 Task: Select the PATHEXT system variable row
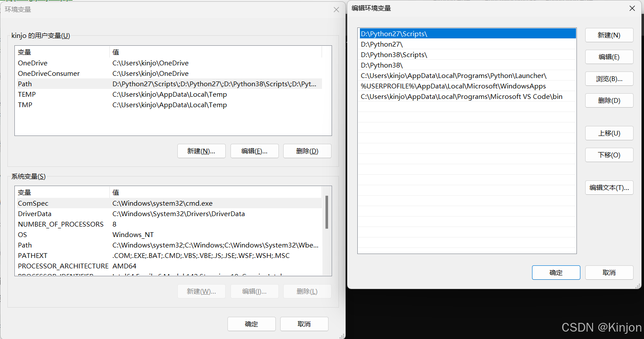click(169, 256)
